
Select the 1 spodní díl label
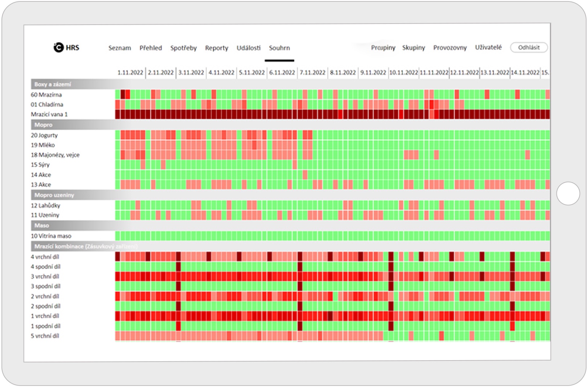(x=45, y=326)
